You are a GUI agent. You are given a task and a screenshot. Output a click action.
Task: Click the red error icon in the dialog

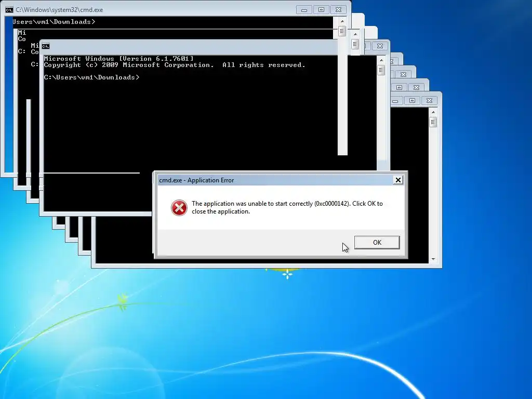coord(179,208)
